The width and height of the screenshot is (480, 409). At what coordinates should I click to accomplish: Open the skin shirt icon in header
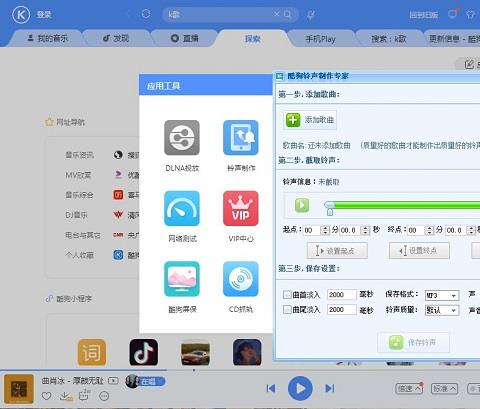coord(470,15)
